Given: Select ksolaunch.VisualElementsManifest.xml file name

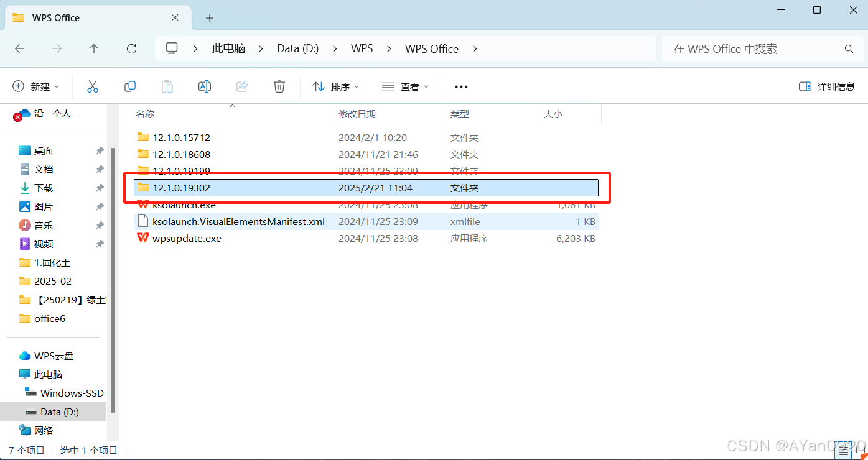Looking at the screenshot, I should pyautogui.click(x=238, y=221).
